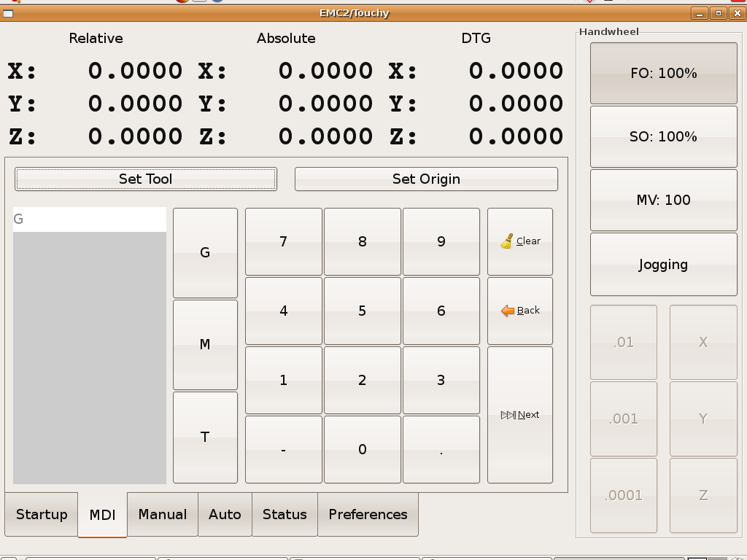Click the Clear button with broom icon

tap(519, 241)
